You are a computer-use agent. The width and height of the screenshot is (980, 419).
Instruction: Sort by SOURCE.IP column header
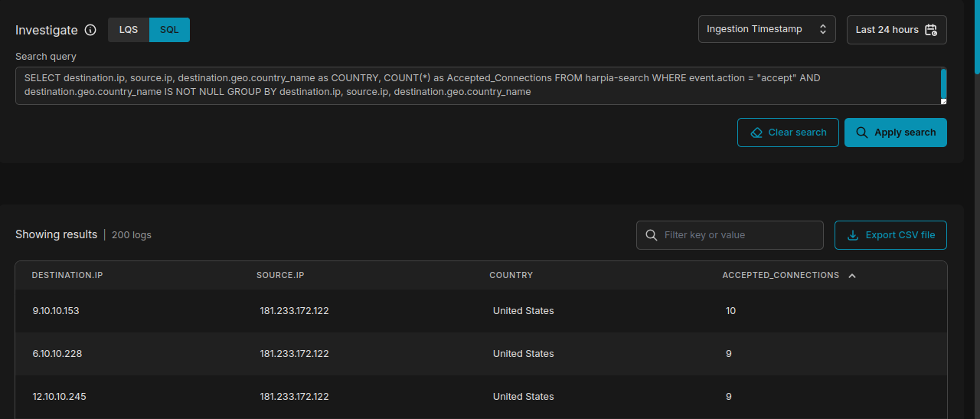coord(280,275)
